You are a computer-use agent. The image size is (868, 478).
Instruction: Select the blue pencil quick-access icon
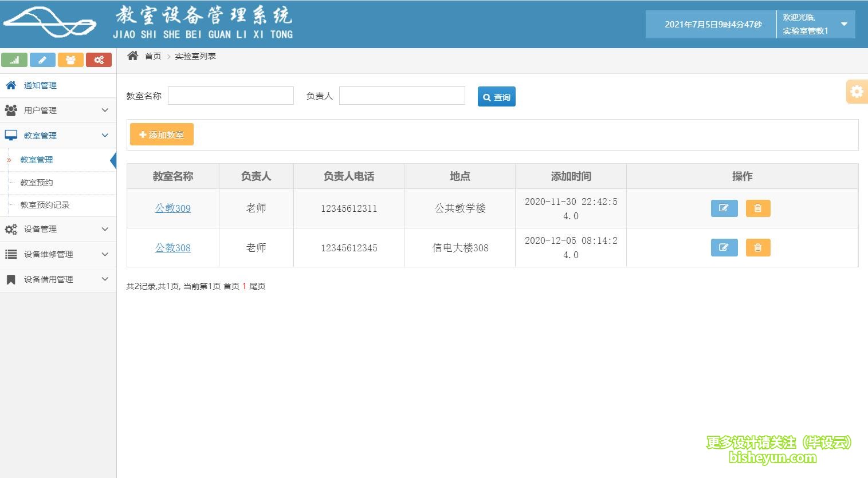[x=42, y=60]
